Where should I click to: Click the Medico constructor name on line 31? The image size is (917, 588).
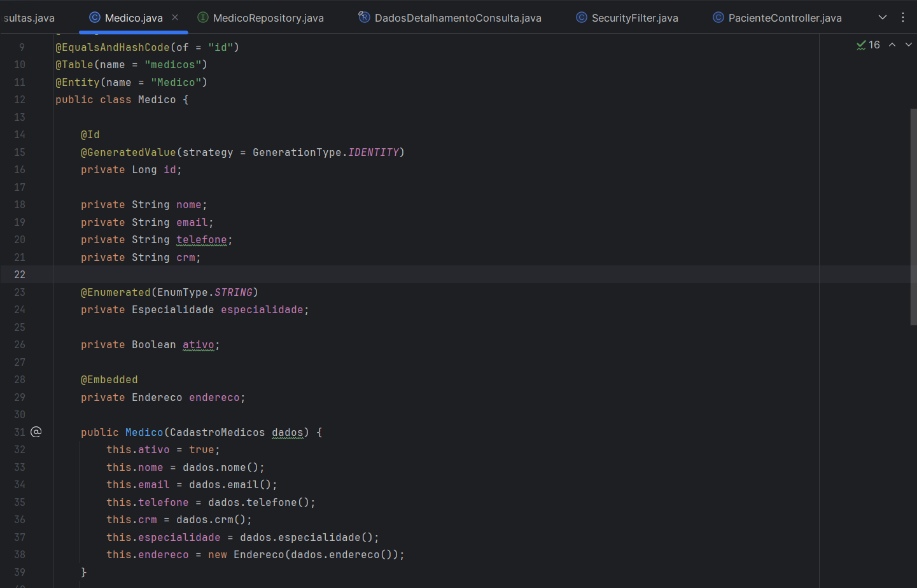(144, 433)
